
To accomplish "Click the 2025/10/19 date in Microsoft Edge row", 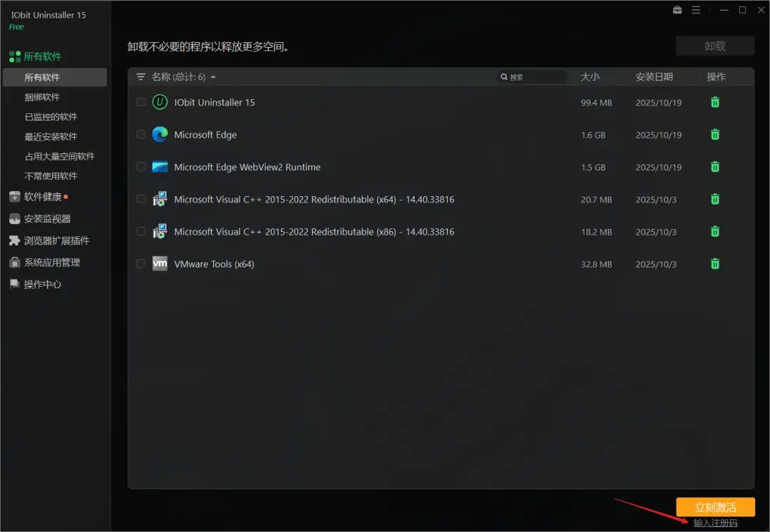I will click(x=659, y=135).
